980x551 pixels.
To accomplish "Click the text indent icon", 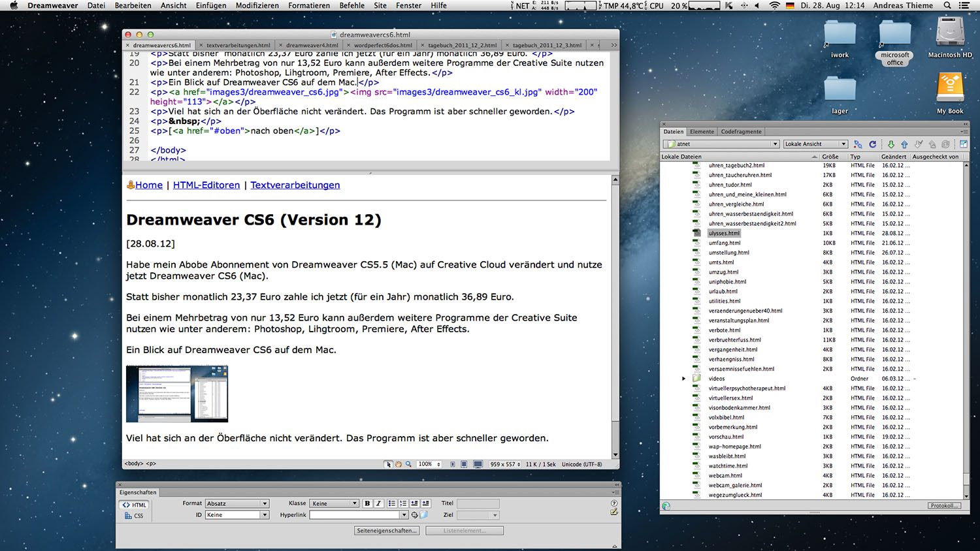I will pyautogui.click(x=426, y=503).
